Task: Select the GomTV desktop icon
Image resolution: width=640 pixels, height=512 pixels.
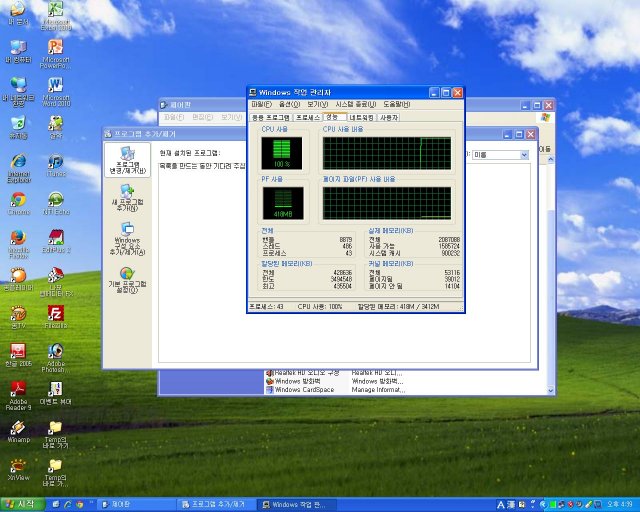Action: 18,317
